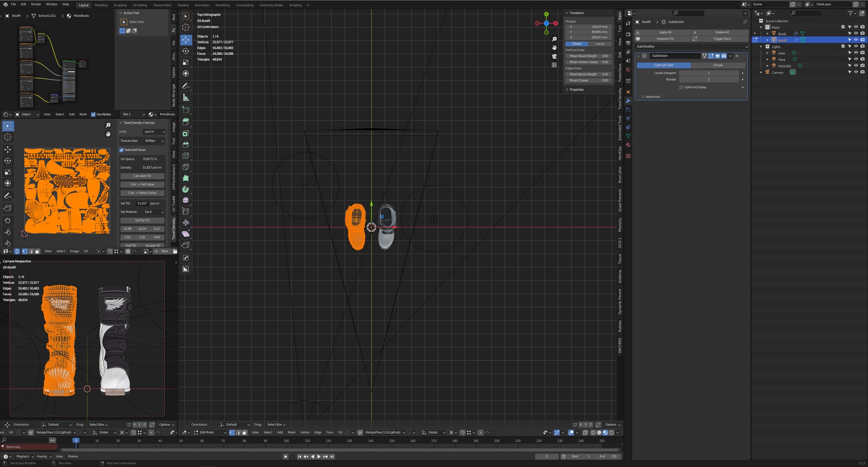Click the Apply All modifiers button
Screen dimensions: 868x467
663,33
